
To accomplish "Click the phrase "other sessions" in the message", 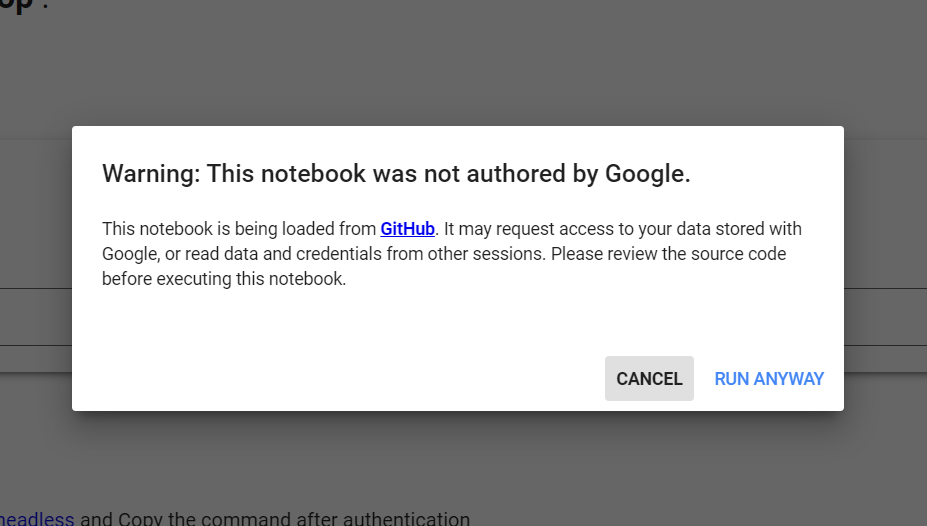I will (x=487, y=254).
